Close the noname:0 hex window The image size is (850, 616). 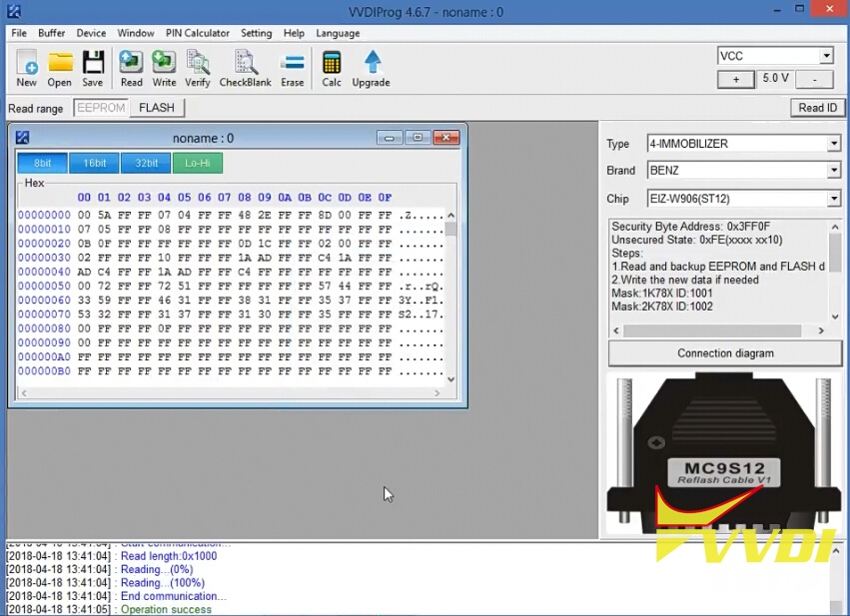pyautogui.click(x=446, y=138)
